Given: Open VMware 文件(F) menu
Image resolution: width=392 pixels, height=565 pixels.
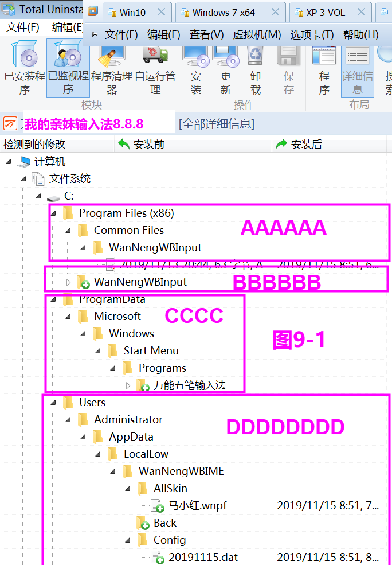Looking at the screenshot, I should (121, 34).
